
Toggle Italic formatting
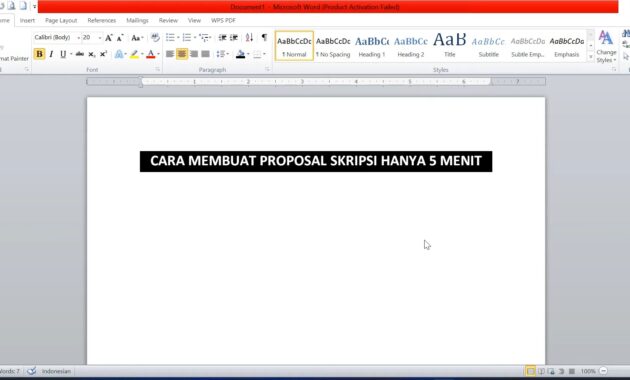pyautogui.click(x=51, y=54)
